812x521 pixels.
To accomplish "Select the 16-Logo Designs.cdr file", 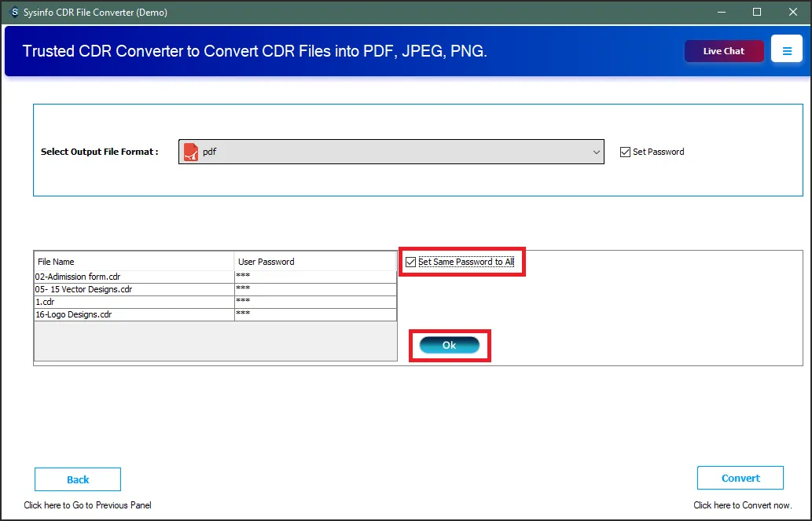I will (134, 314).
